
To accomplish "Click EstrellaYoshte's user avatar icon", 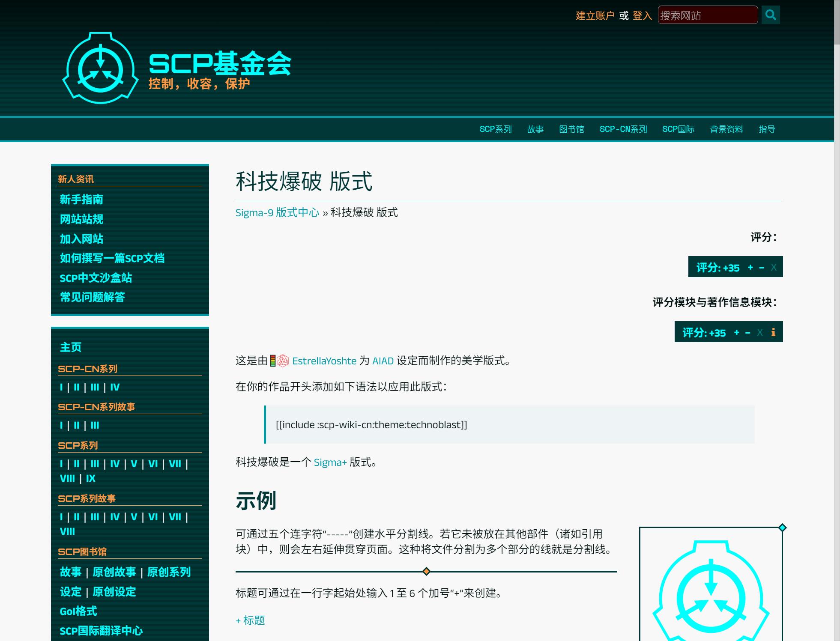I will [282, 361].
